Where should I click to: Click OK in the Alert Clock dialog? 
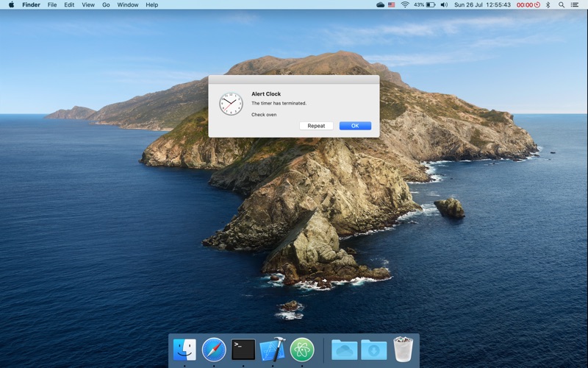[x=355, y=126]
